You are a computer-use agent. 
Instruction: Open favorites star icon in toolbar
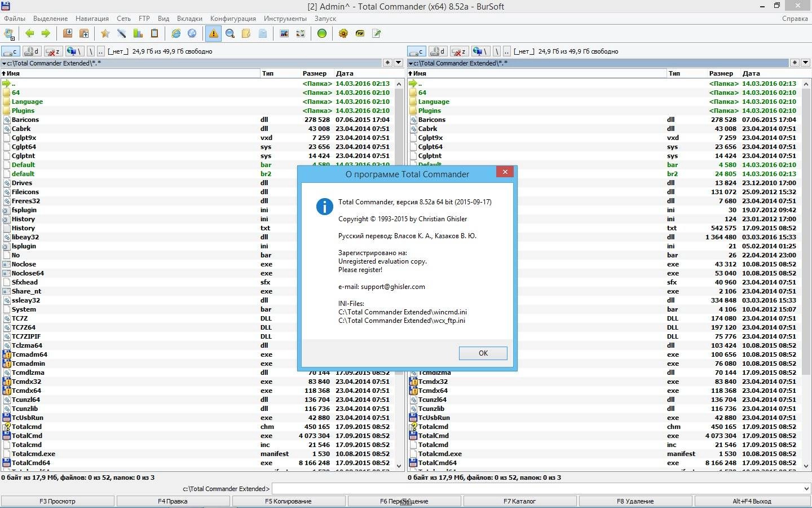click(105, 33)
